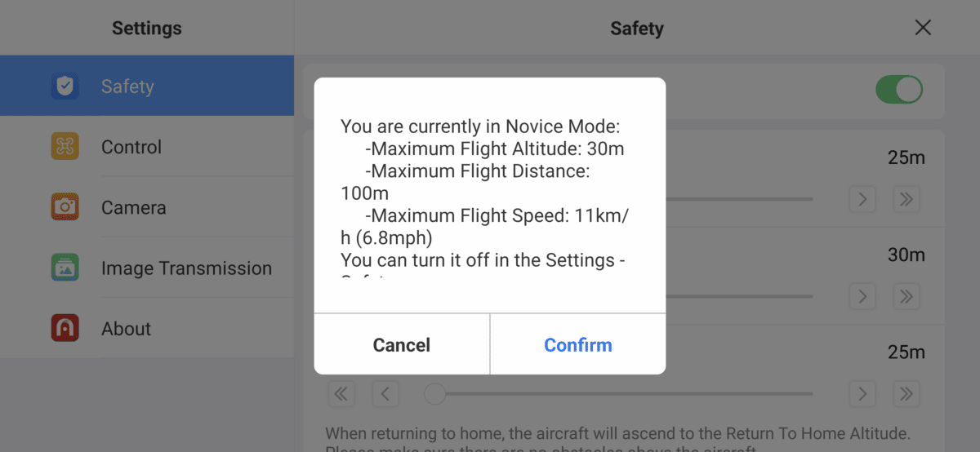Click the red About icon
Image resolution: width=980 pixels, height=452 pixels.
65,328
